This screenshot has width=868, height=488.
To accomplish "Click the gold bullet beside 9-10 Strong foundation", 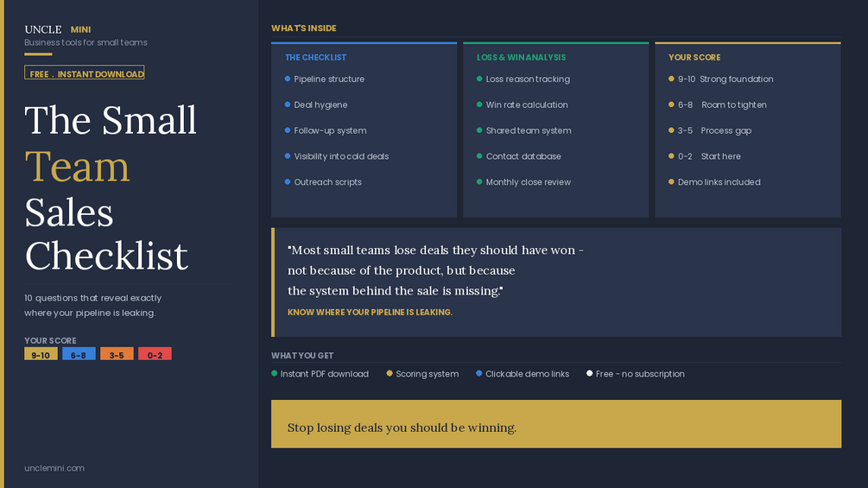I will click(x=671, y=79).
